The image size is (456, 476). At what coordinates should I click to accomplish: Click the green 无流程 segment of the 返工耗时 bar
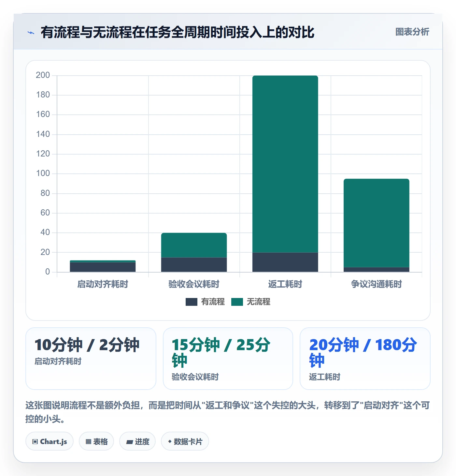click(285, 164)
